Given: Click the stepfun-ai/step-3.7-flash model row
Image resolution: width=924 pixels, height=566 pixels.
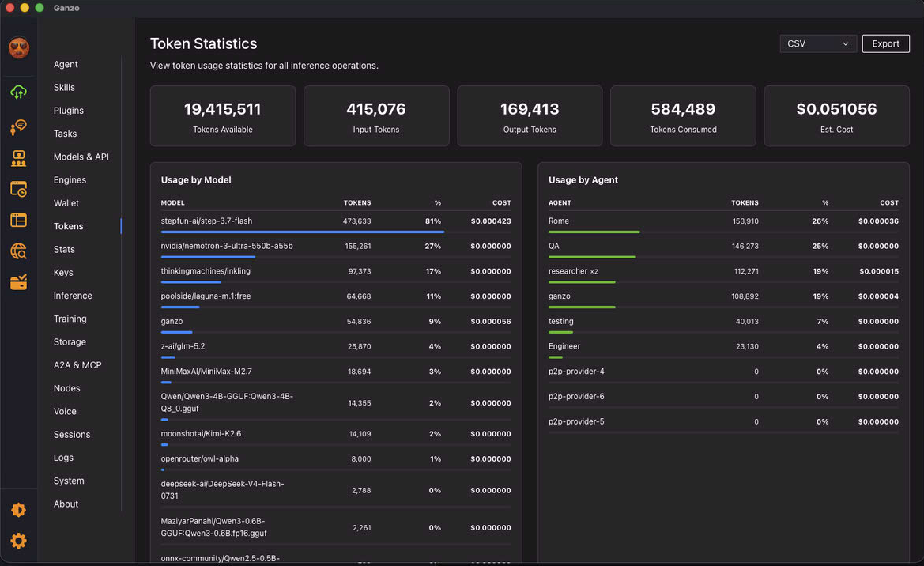Looking at the screenshot, I should click(336, 223).
